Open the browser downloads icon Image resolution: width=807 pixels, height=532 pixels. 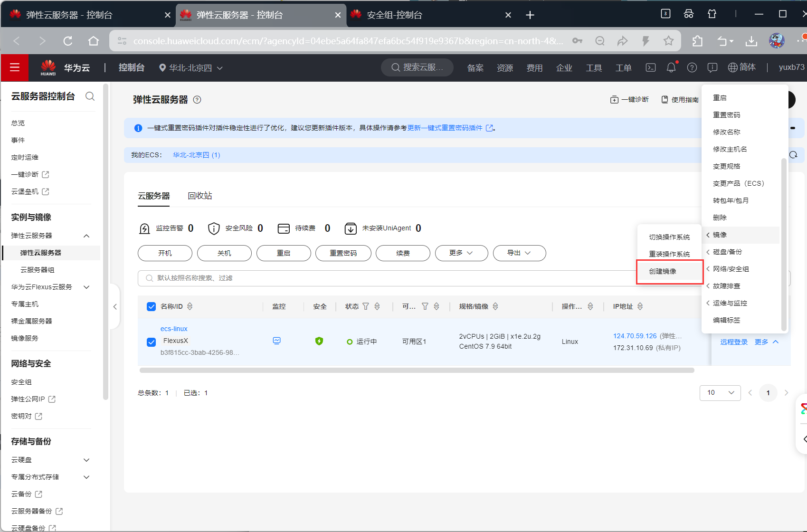751,41
